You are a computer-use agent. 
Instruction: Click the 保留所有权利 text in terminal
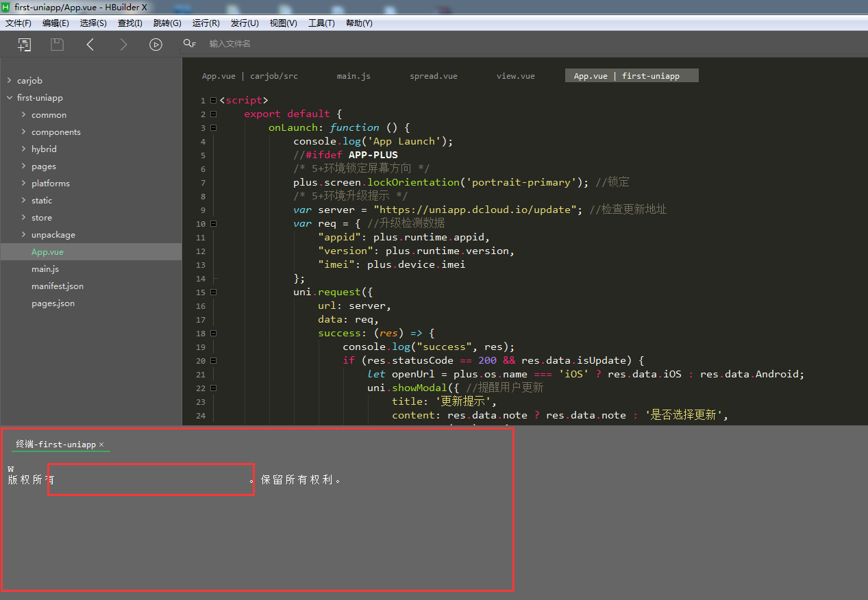pyautogui.click(x=297, y=479)
